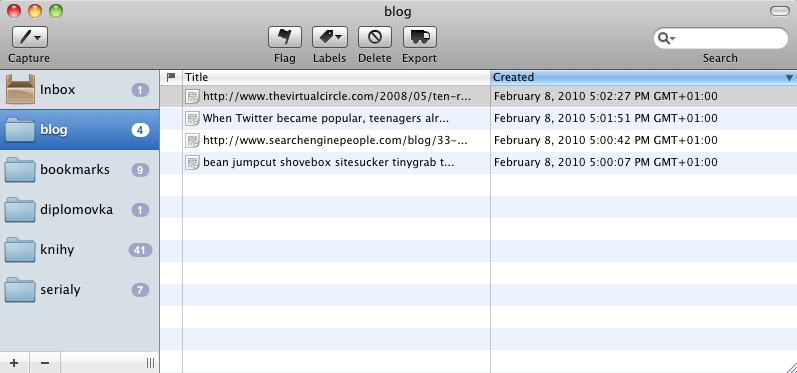797x373 pixels.
Task: Open the search magnifier options arrow
Action: click(665, 39)
